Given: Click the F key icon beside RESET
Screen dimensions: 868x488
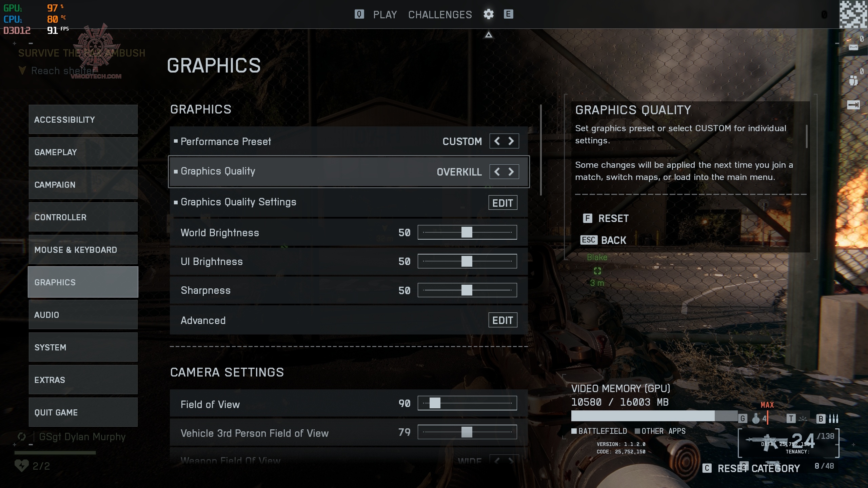Looking at the screenshot, I should click(x=588, y=218).
